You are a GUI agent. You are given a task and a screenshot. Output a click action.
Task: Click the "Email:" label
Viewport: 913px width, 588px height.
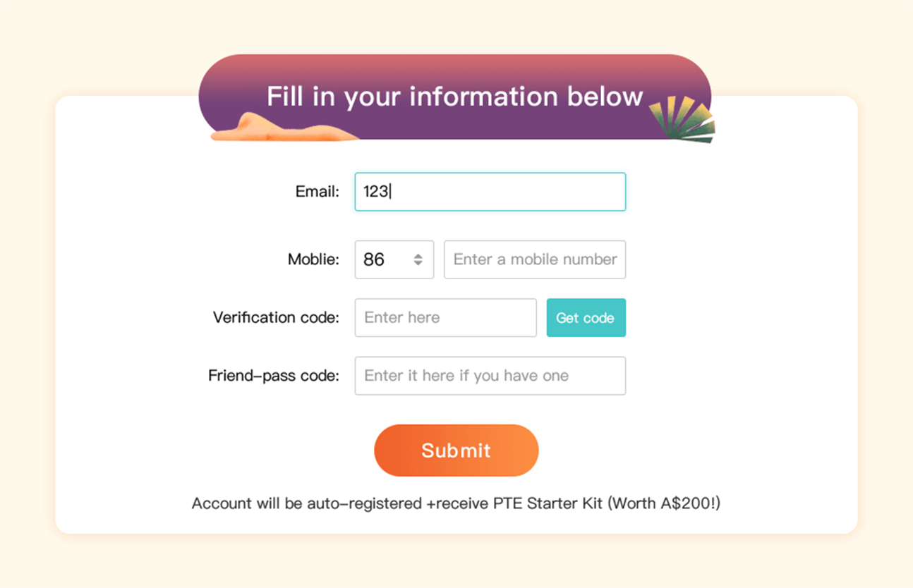click(318, 192)
